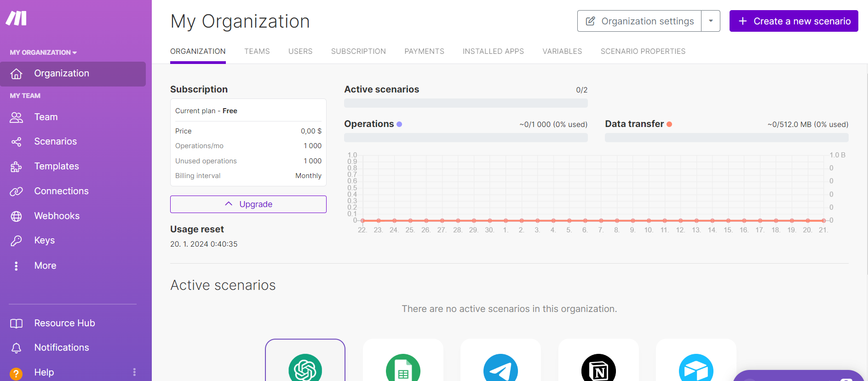Screen dimensions: 868x381
Task: Expand the More sidebar menu
Action: (x=45, y=266)
